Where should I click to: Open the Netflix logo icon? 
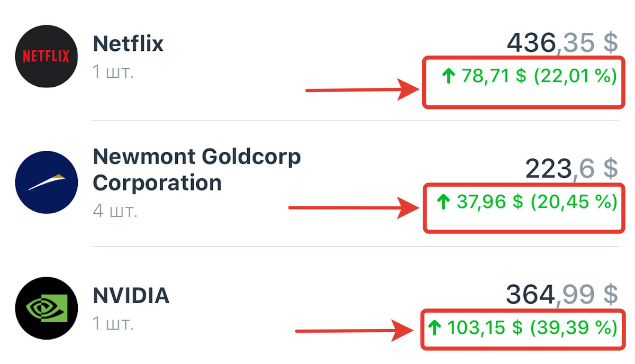(46, 56)
